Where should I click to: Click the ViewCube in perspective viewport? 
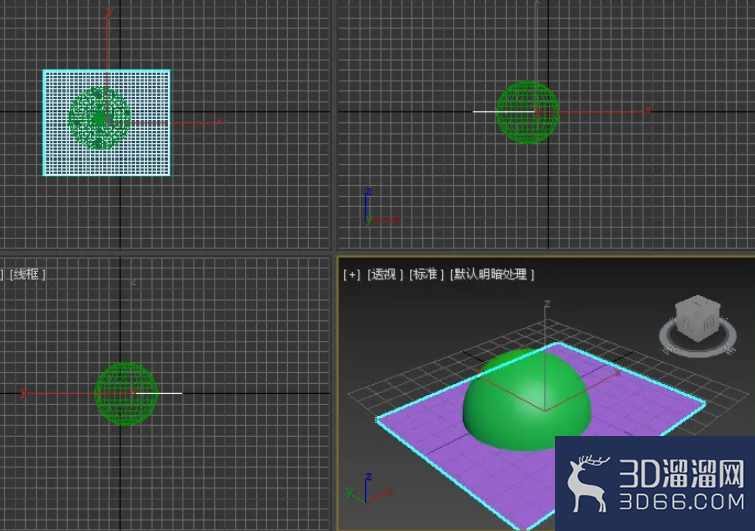pos(698,318)
